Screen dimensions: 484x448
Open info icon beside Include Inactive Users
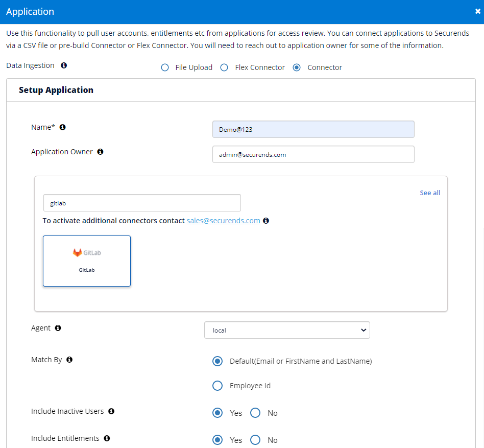[x=111, y=411]
